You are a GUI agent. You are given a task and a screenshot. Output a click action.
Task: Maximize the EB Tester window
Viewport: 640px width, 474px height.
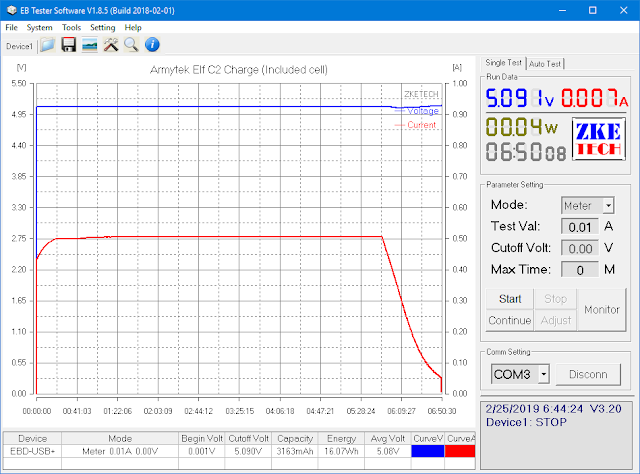point(593,10)
